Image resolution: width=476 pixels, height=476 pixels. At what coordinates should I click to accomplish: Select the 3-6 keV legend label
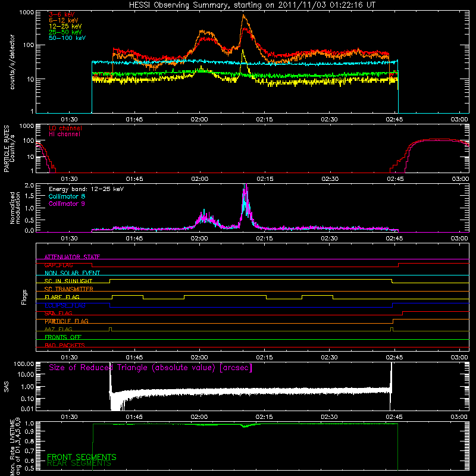coord(62,14)
